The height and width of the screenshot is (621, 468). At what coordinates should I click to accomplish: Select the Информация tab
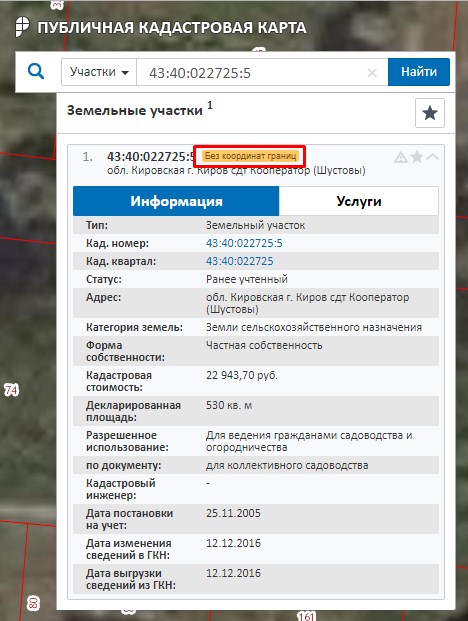click(176, 201)
